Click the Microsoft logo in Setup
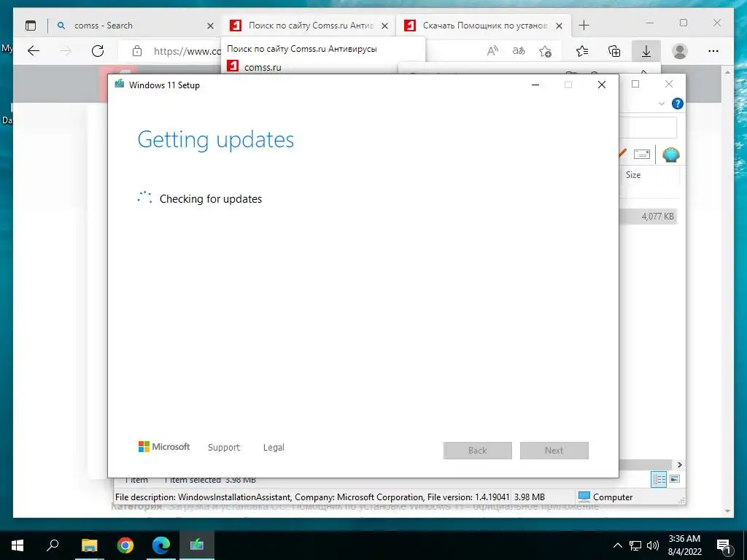The height and width of the screenshot is (560, 747). pyautogui.click(x=164, y=447)
